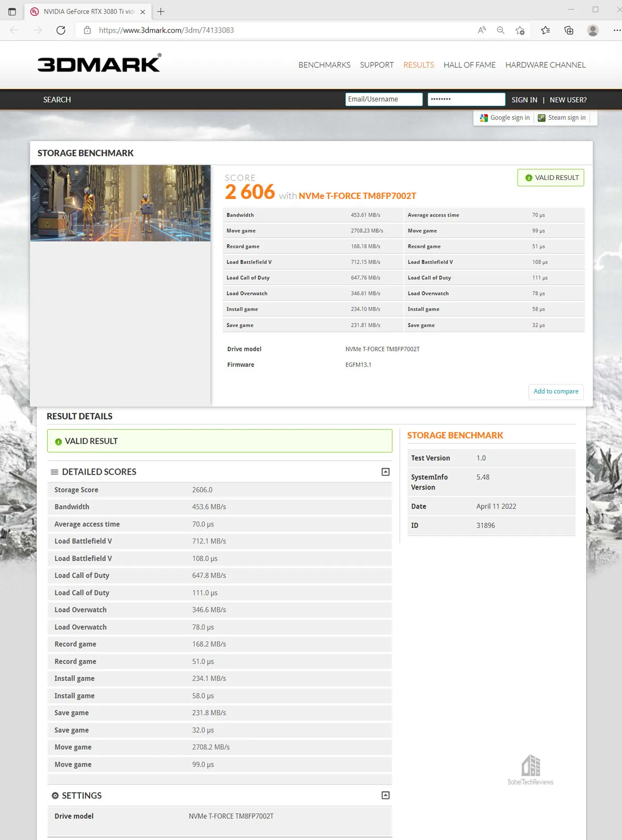Click the zoom magnifier icon in the address bar
Viewport: 622px width, 840px height.
(x=501, y=30)
